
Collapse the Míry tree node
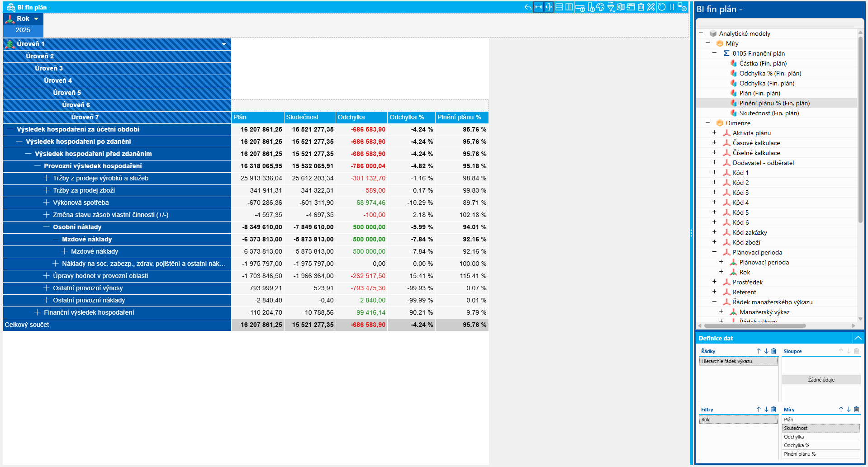point(707,43)
